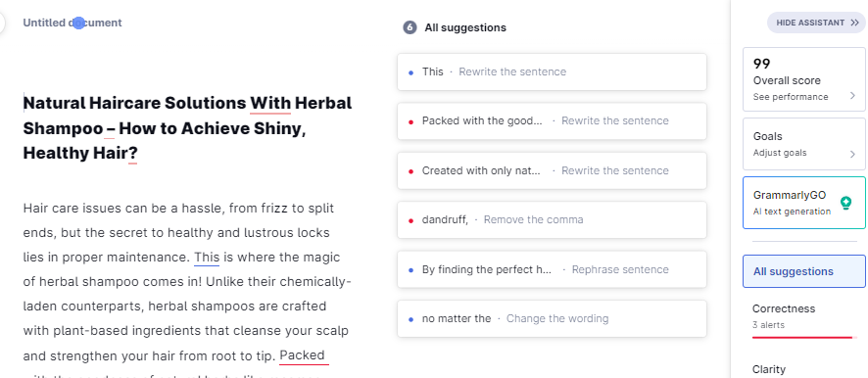Click the underlined word 'This' in the text
The image size is (868, 378).
point(207,258)
